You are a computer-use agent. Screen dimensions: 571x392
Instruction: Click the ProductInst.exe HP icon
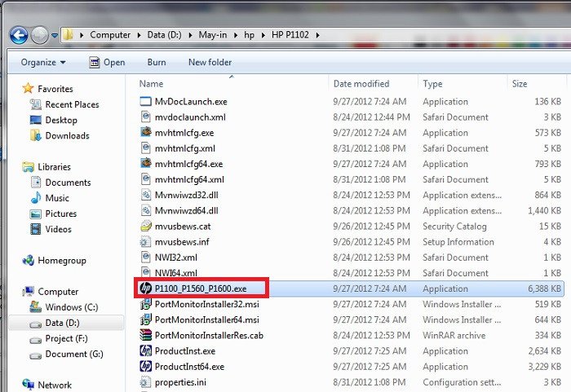coord(146,350)
